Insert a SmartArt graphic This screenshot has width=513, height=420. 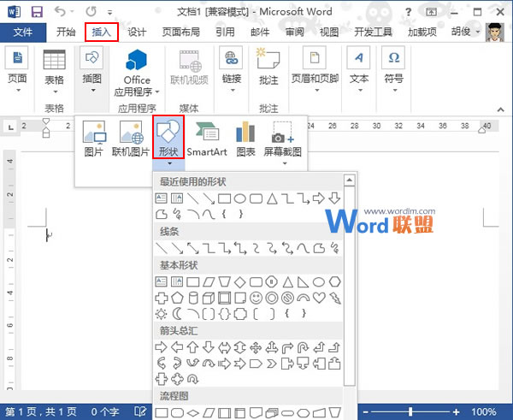point(207,139)
